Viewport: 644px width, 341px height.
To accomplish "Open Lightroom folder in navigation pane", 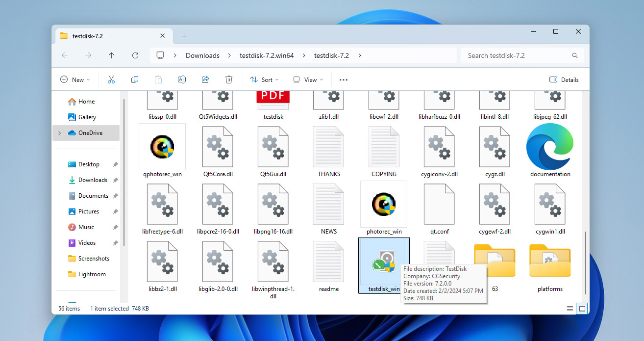I will coord(86,274).
